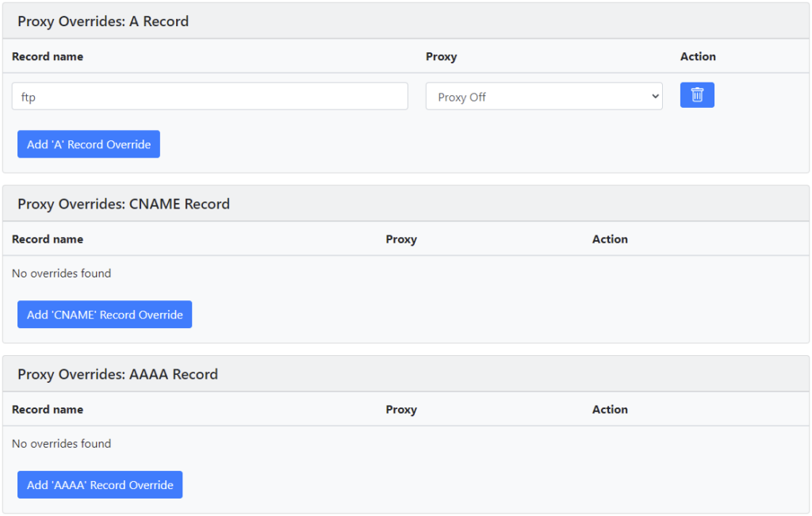Click Action column header in CNAME table
The width and height of the screenshot is (812, 516).
tap(610, 239)
